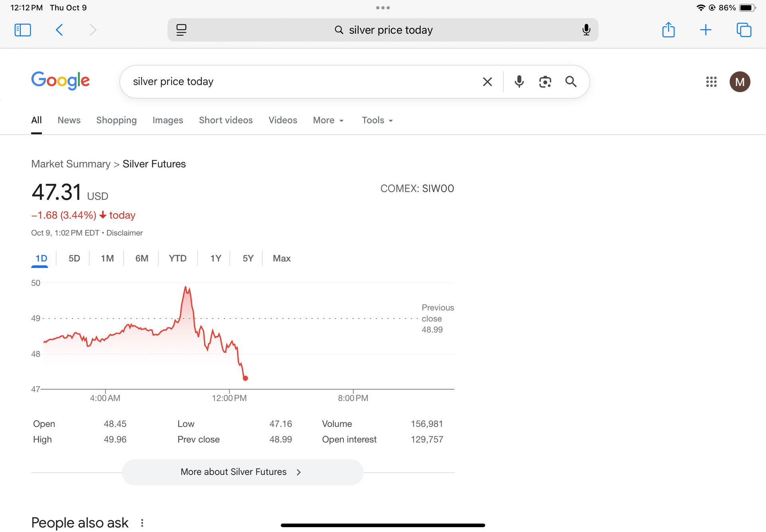The height and width of the screenshot is (532, 766).
Task: Clear the Google search text
Action: pyautogui.click(x=487, y=82)
